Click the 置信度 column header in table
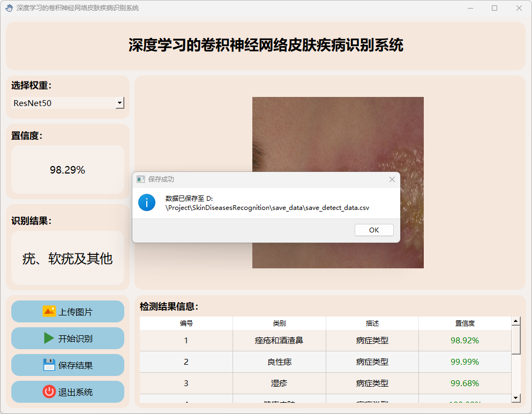This screenshot has width=532, height=414. [465, 323]
